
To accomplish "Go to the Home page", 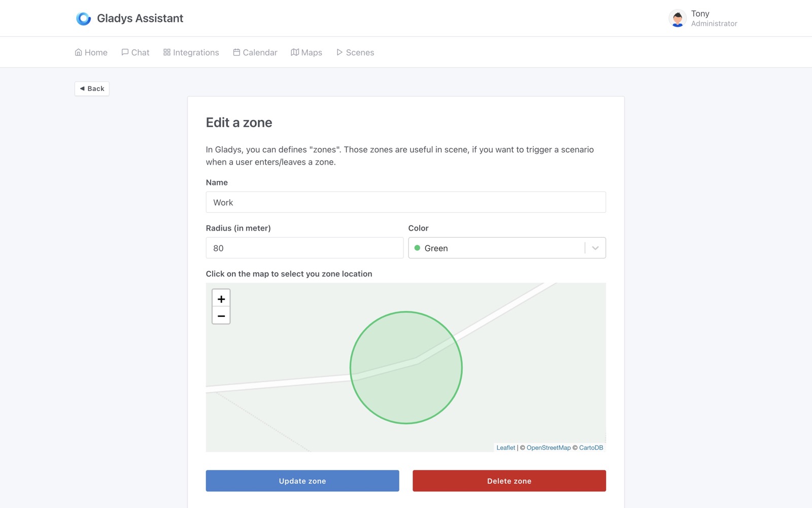I will click(x=91, y=52).
